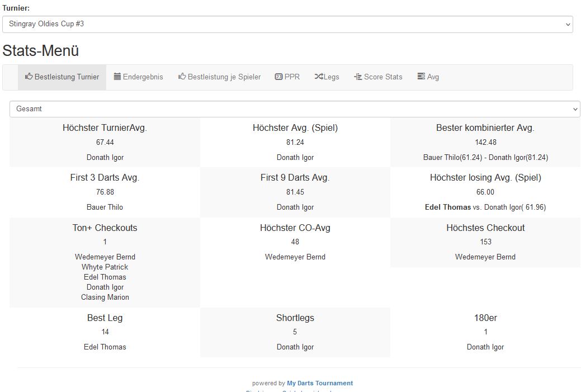Click the arrow of the Stingray Oldies Cup dropdown
The width and height of the screenshot is (581, 392).
pos(568,25)
